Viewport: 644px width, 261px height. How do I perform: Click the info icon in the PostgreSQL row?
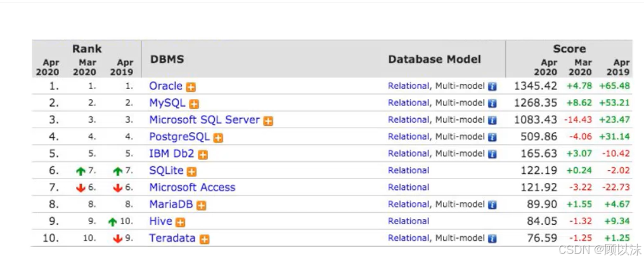pos(492,138)
